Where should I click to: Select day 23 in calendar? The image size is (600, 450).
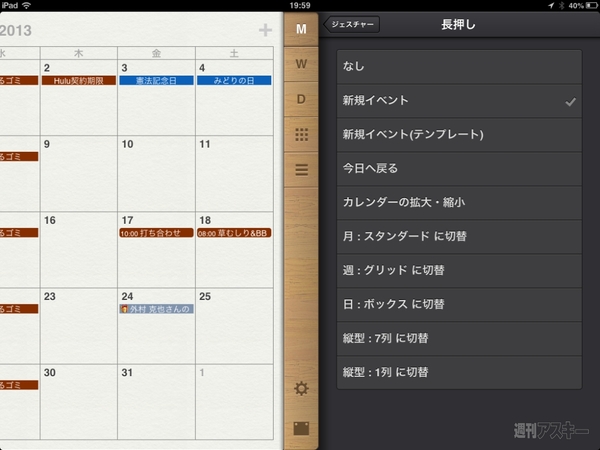coord(78,326)
